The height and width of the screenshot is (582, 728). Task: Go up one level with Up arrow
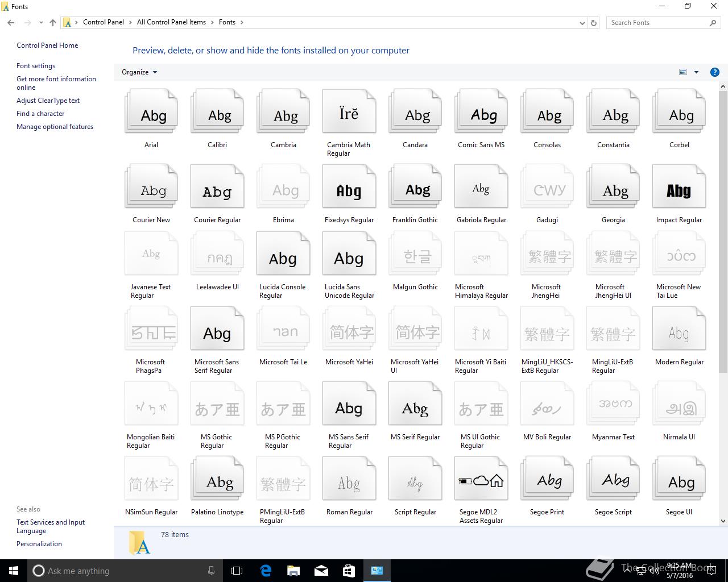pos(53,23)
